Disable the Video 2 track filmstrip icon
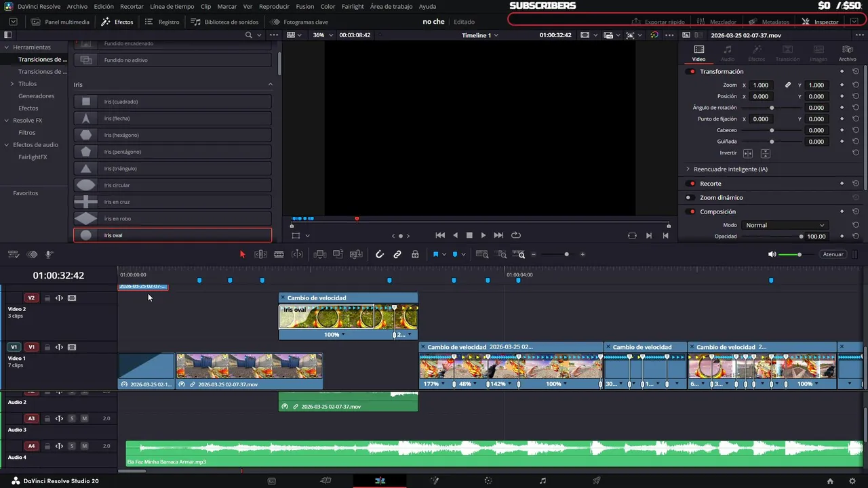 (x=72, y=298)
